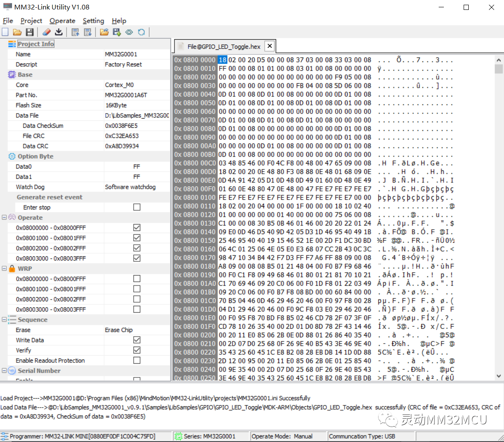Toggle the Enter stop checkbox
The image size is (504, 442).
(x=137, y=208)
